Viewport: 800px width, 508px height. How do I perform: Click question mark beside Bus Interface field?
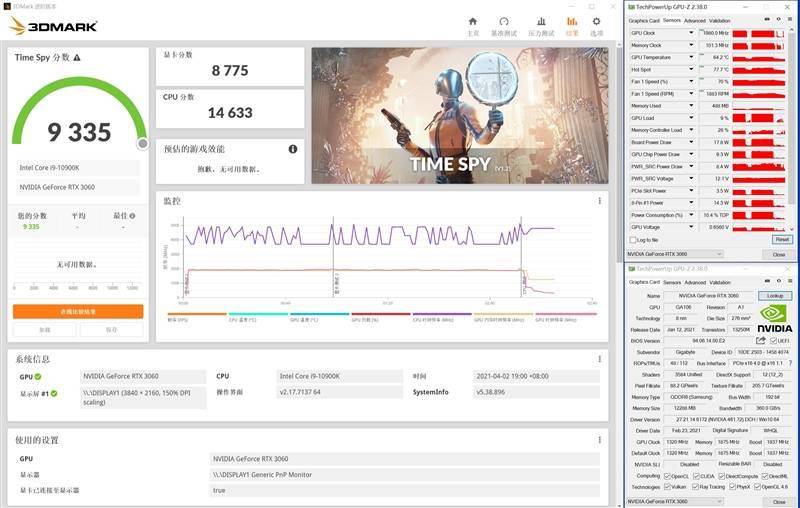(x=790, y=363)
